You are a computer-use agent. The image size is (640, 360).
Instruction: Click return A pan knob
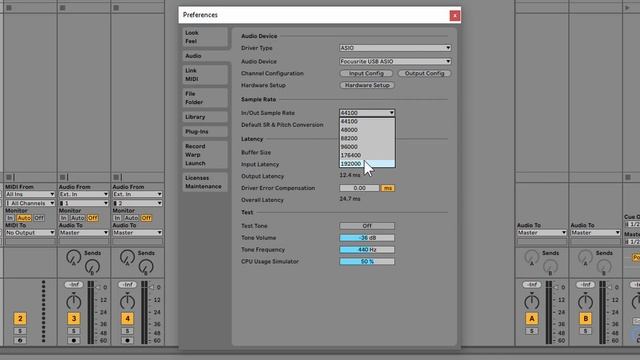(531, 302)
